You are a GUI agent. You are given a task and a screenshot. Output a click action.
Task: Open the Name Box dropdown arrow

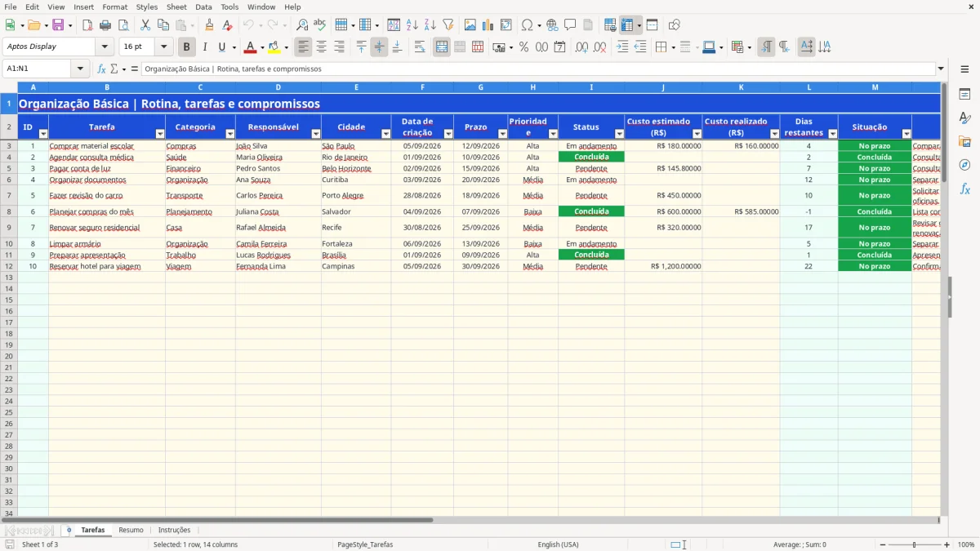point(80,69)
